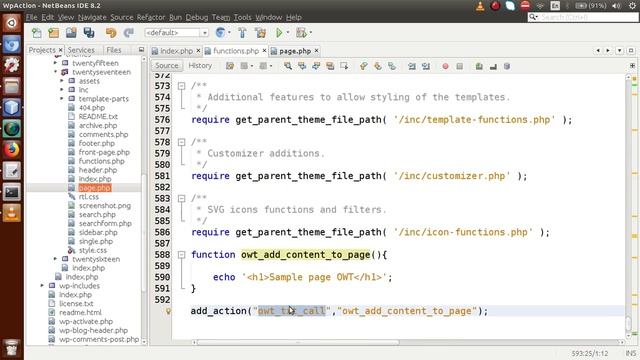
Task: Toggle Rectangular Selection icon
Action: click(344, 66)
